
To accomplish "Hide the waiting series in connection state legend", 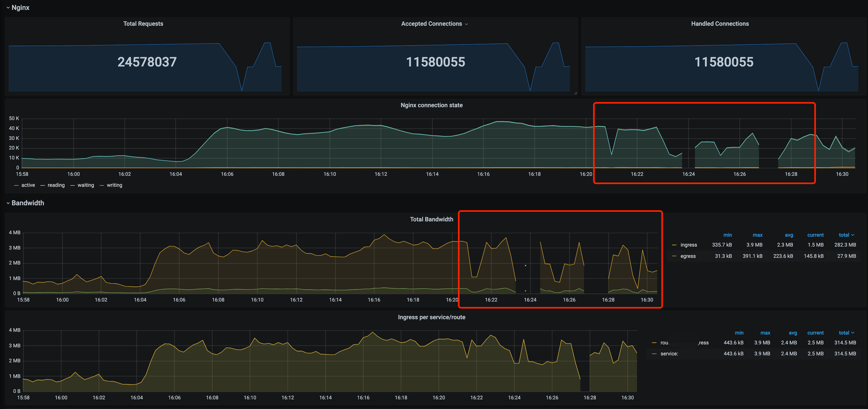I will [86, 185].
